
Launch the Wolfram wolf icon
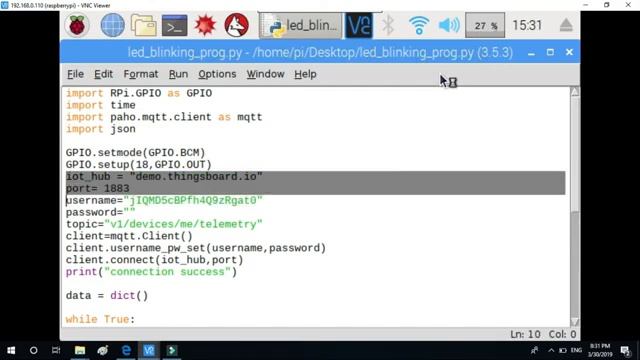pos(236,25)
